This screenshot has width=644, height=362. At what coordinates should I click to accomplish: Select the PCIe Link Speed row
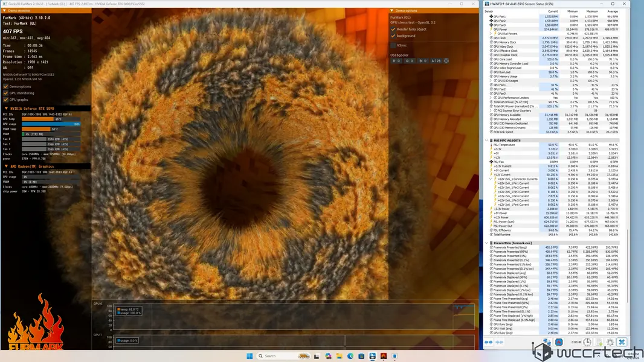pos(554,132)
